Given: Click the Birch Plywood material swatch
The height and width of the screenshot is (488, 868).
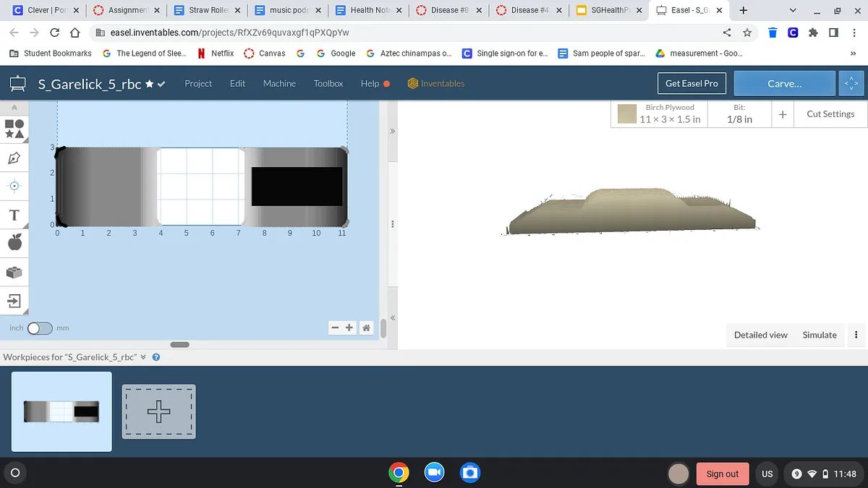Looking at the screenshot, I should [626, 114].
